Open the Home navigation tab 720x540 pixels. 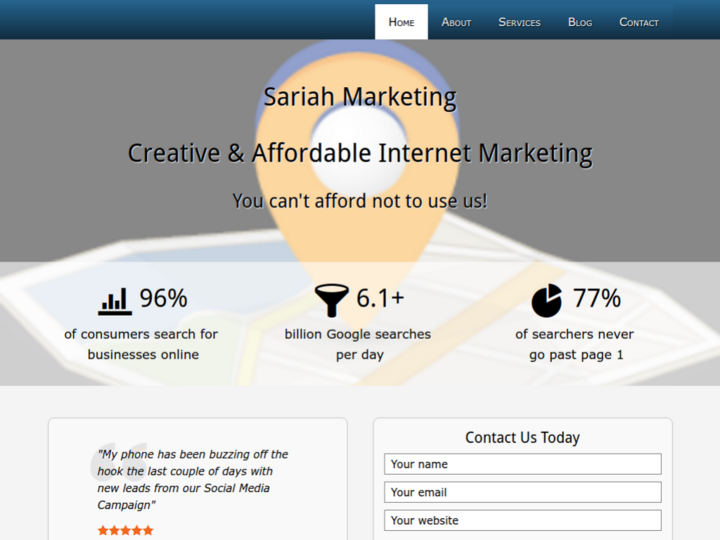point(401,22)
